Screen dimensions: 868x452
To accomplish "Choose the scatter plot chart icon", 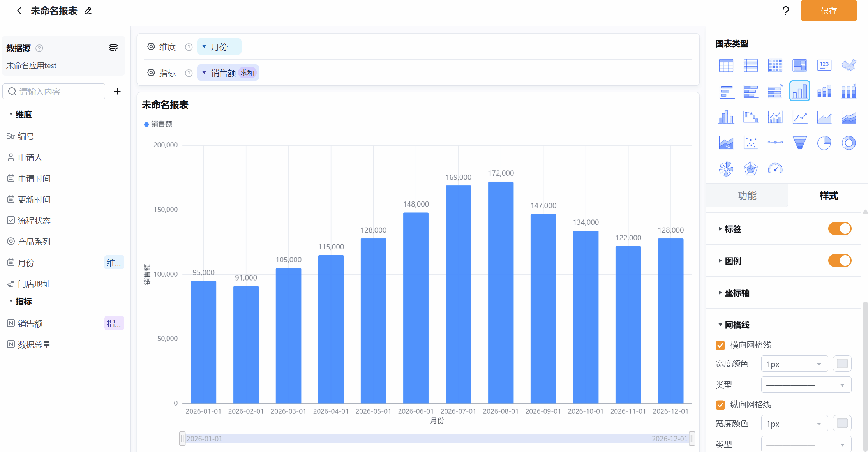I will click(750, 143).
